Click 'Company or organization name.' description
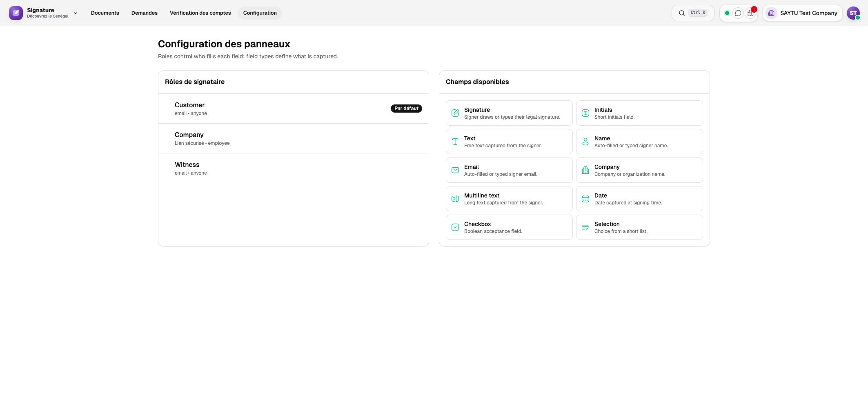Screen dimensions: 868x408 coord(630,174)
